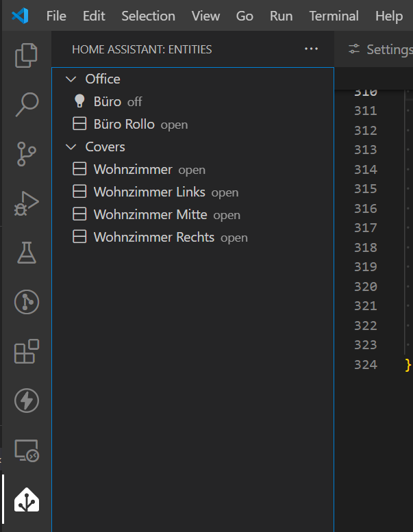Click the VS Code logo icon
Screen dimensions: 413x532
coord(20,16)
